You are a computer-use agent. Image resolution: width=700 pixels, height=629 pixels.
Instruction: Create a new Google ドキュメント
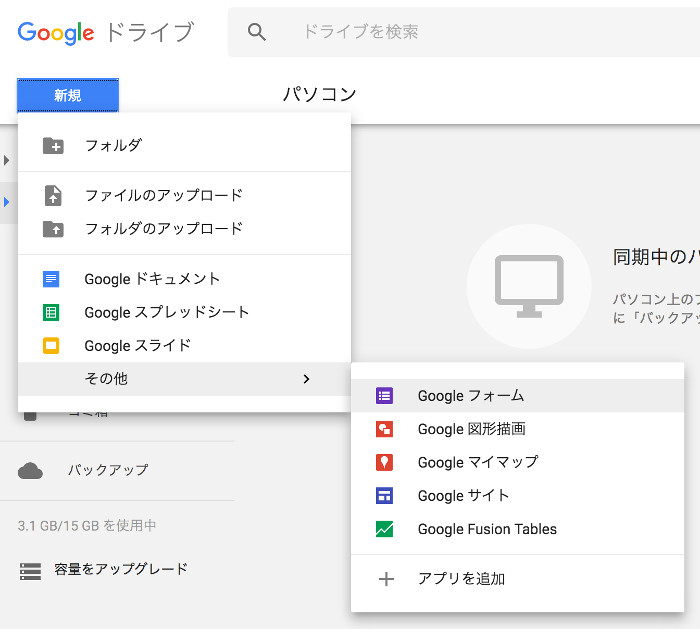point(184,279)
